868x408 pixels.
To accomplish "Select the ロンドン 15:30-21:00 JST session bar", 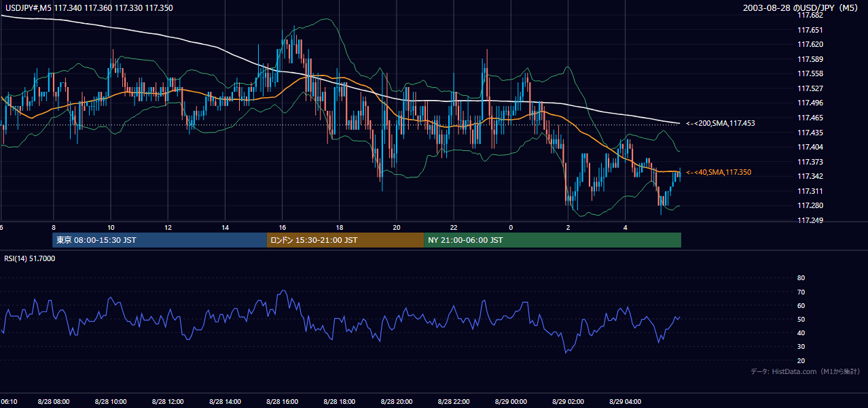I will [x=345, y=240].
